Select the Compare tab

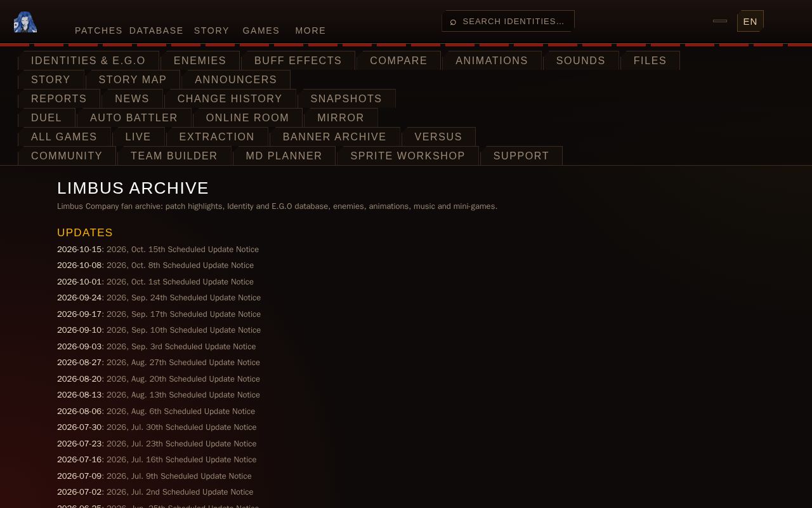point(398,60)
